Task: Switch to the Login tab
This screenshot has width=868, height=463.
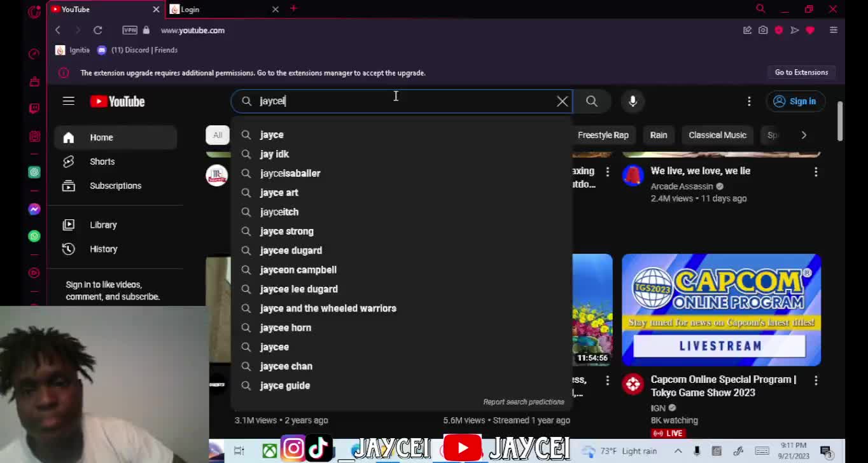Action: pyautogui.click(x=224, y=10)
